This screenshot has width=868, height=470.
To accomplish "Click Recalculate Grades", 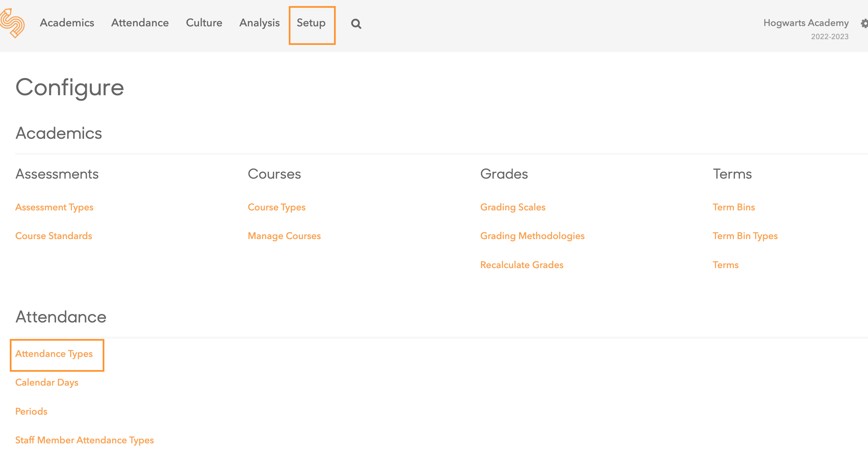I will click(522, 265).
